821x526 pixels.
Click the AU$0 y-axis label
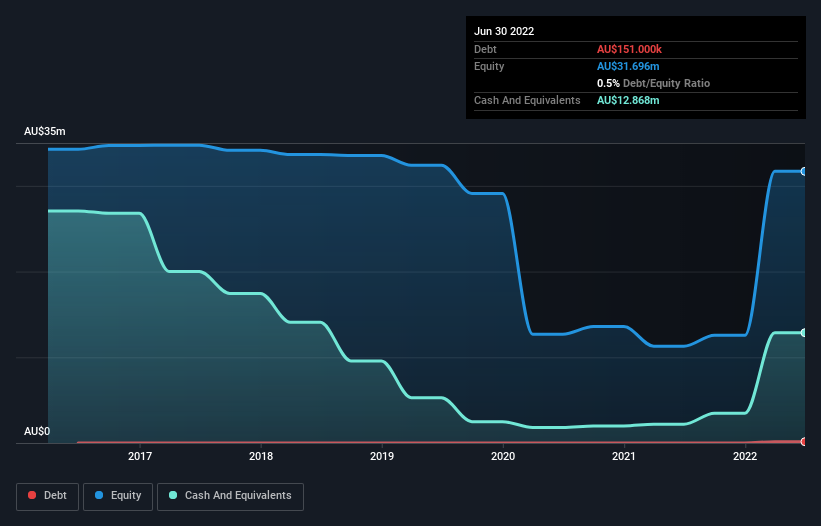(37, 431)
